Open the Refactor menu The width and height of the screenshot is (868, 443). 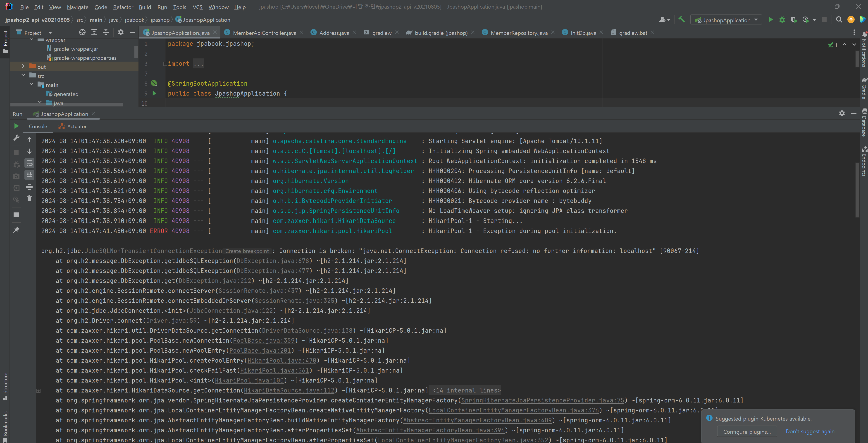coord(123,7)
